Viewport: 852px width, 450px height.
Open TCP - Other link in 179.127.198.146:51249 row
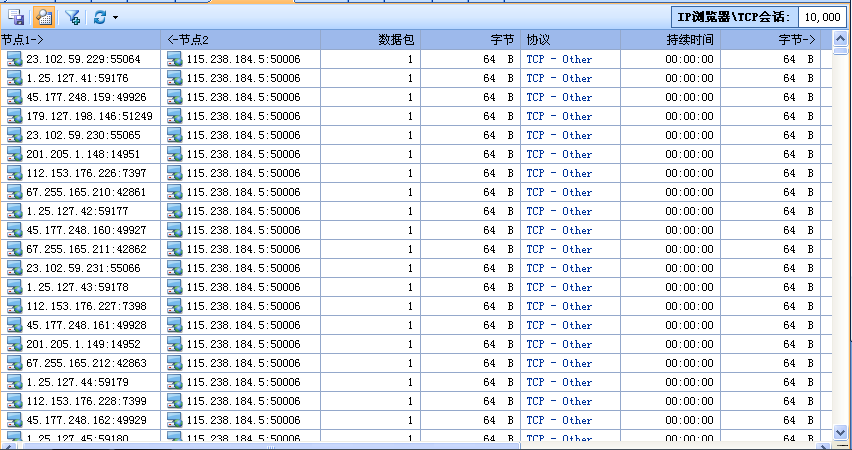pyautogui.click(x=559, y=116)
